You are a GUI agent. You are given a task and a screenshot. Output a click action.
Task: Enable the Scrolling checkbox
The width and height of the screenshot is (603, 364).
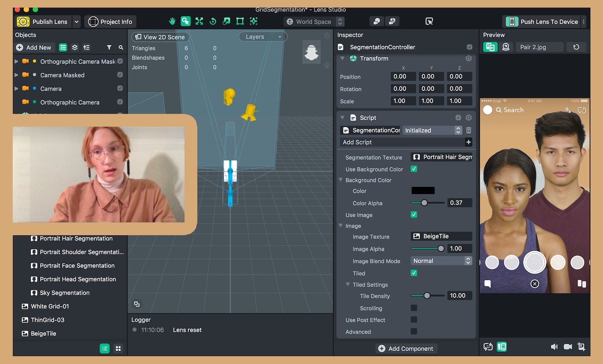414,308
